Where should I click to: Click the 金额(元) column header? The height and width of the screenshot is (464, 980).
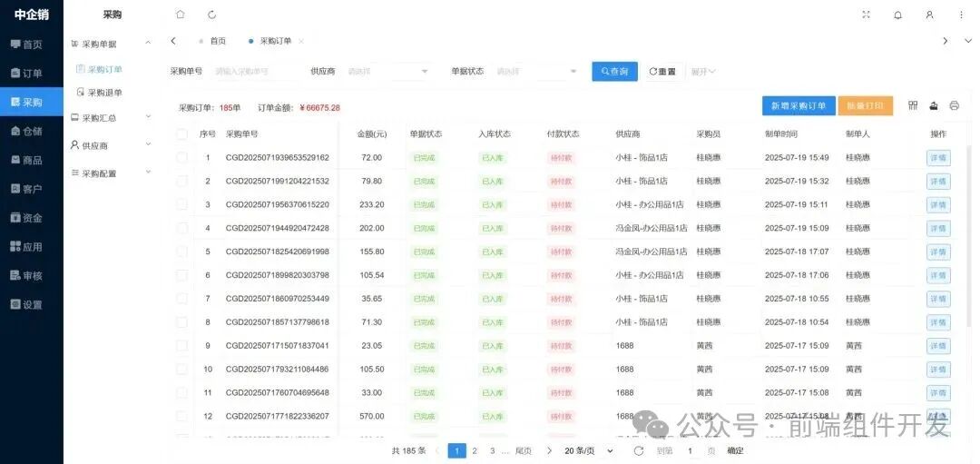click(371, 133)
